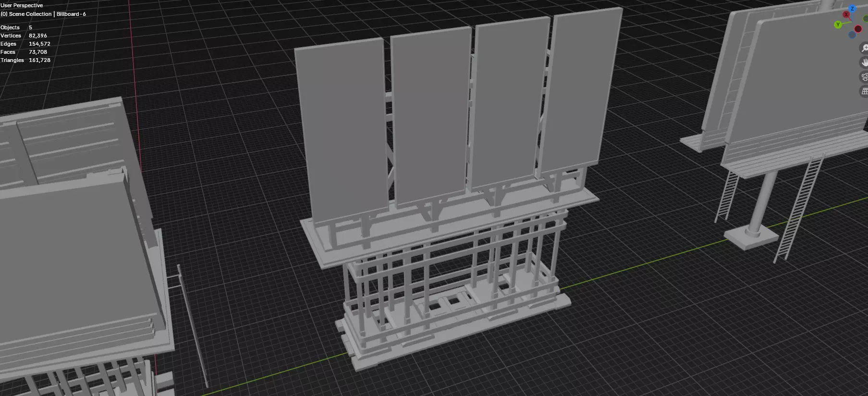Viewport: 868px width, 396px height.
Task: Click the green Y axis gizmo handle
Action: tap(838, 25)
